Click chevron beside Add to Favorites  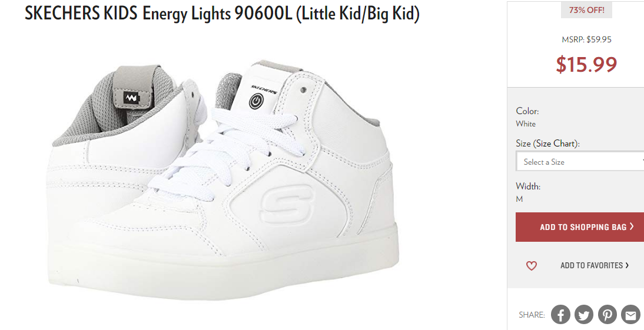(x=627, y=265)
